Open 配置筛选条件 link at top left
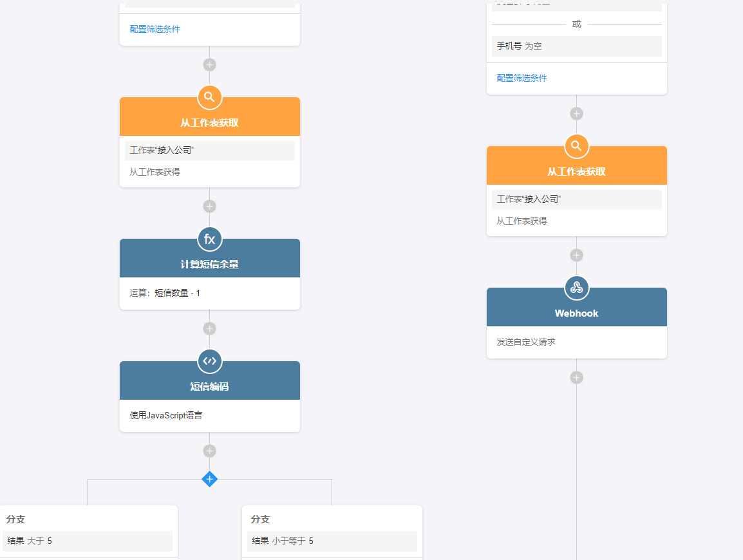Screen dimensions: 743x560 (x=155, y=29)
